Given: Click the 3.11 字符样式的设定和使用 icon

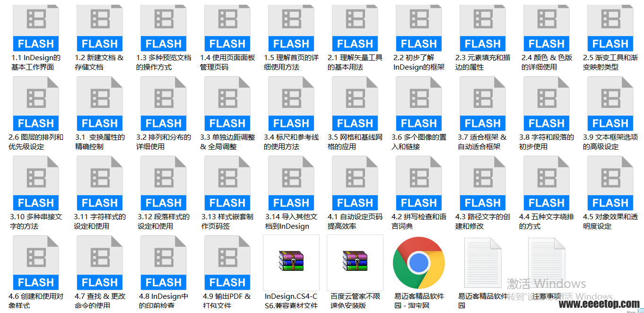Looking at the screenshot, I should (100, 183).
